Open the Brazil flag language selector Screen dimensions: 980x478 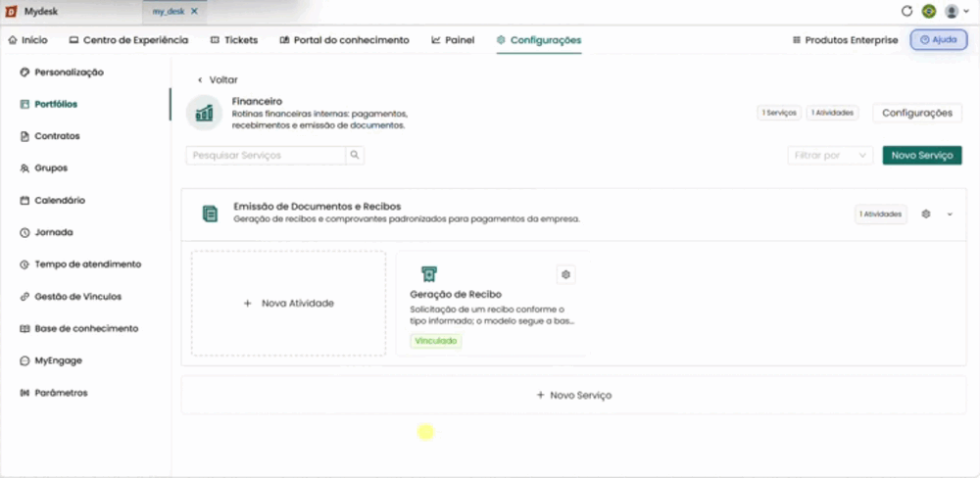929,11
